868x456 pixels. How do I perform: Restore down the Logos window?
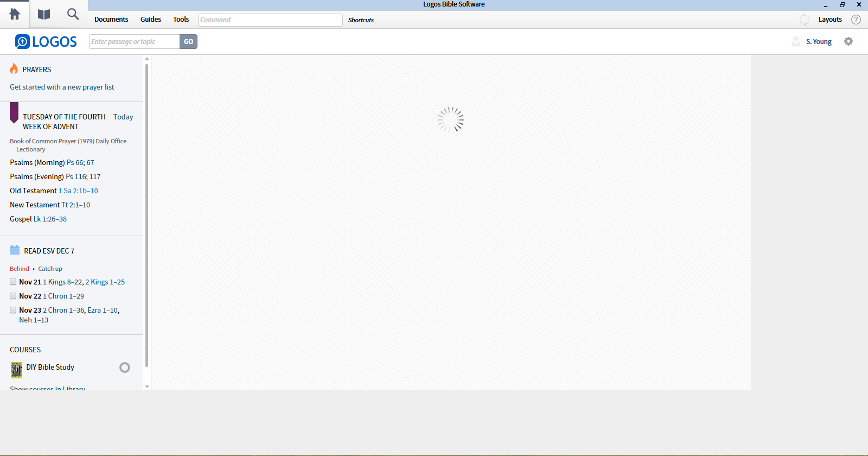(x=843, y=4)
